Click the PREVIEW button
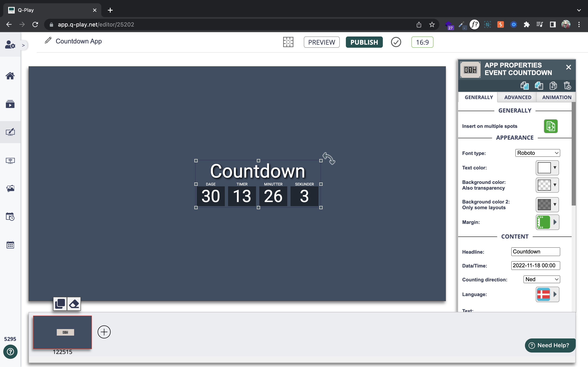The width and height of the screenshot is (588, 367). 322,42
